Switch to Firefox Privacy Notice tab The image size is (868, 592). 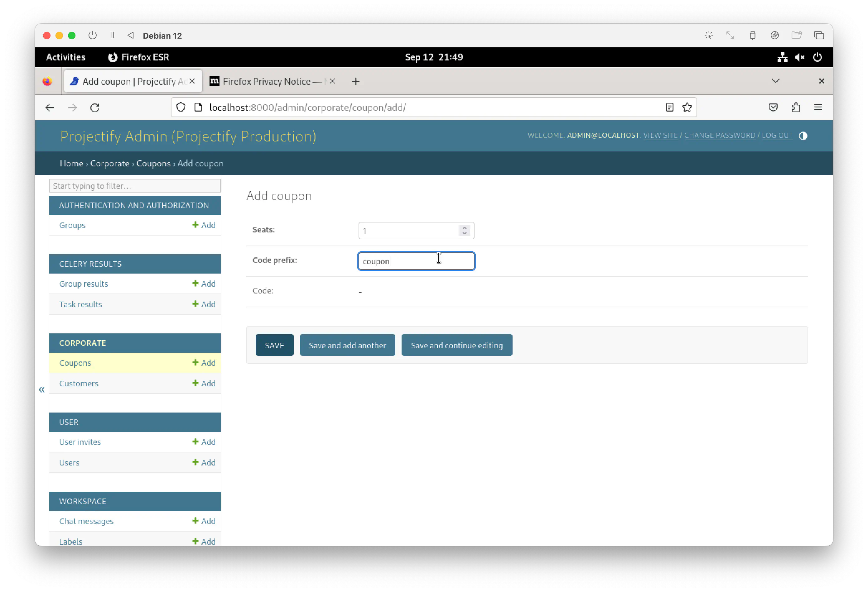tap(272, 81)
